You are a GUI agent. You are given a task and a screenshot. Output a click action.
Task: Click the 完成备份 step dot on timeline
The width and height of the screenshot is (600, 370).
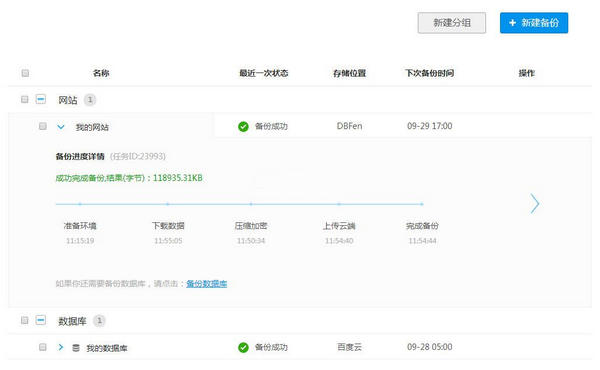pyautogui.click(x=422, y=204)
